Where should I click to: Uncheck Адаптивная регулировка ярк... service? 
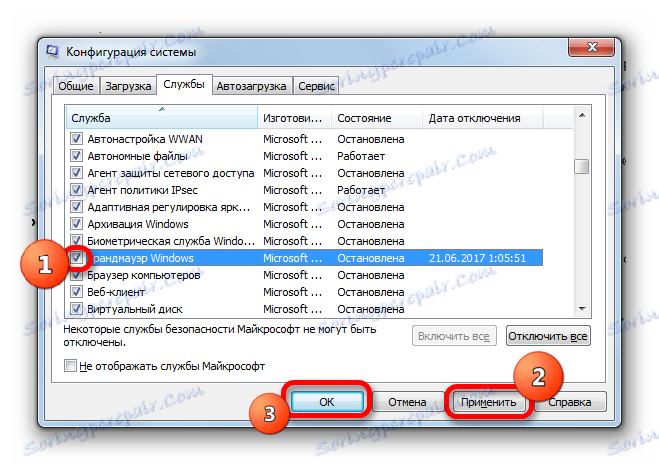(x=76, y=207)
